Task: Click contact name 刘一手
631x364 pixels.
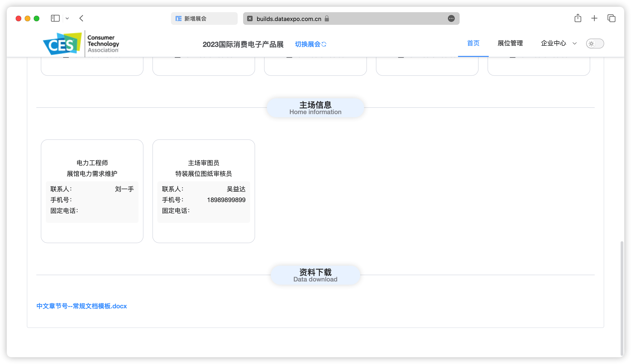Action: 124,189
